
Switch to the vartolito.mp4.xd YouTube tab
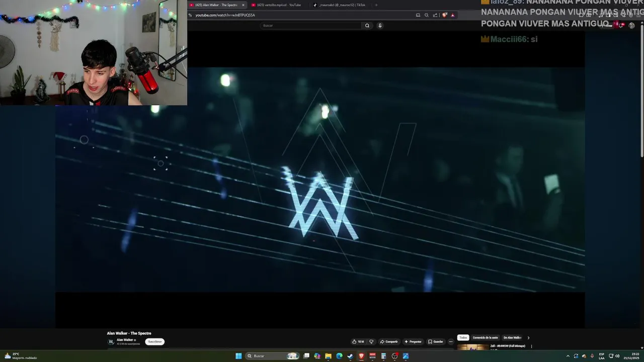pyautogui.click(x=278, y=5)
